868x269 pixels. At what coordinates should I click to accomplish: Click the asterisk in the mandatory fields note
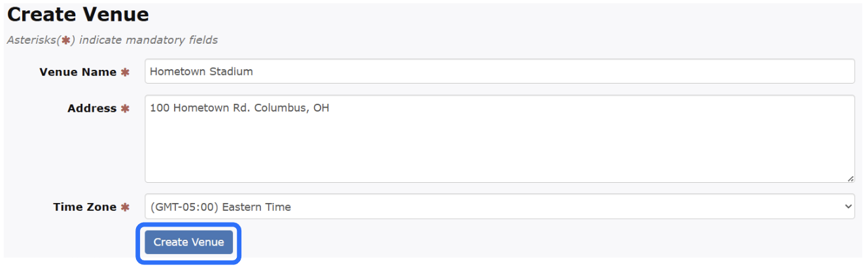(x=65, y=40)
